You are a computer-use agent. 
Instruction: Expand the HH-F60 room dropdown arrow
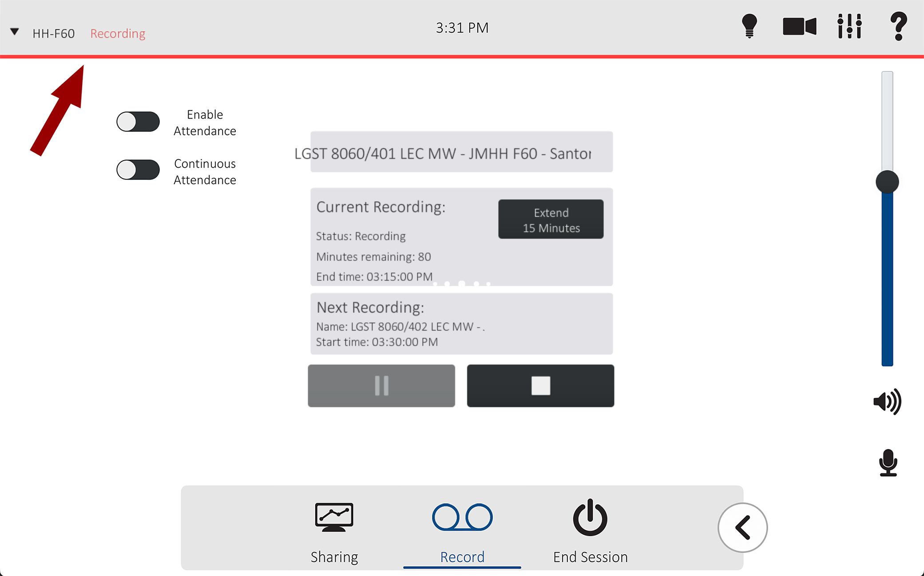click(x=15, y=32)
